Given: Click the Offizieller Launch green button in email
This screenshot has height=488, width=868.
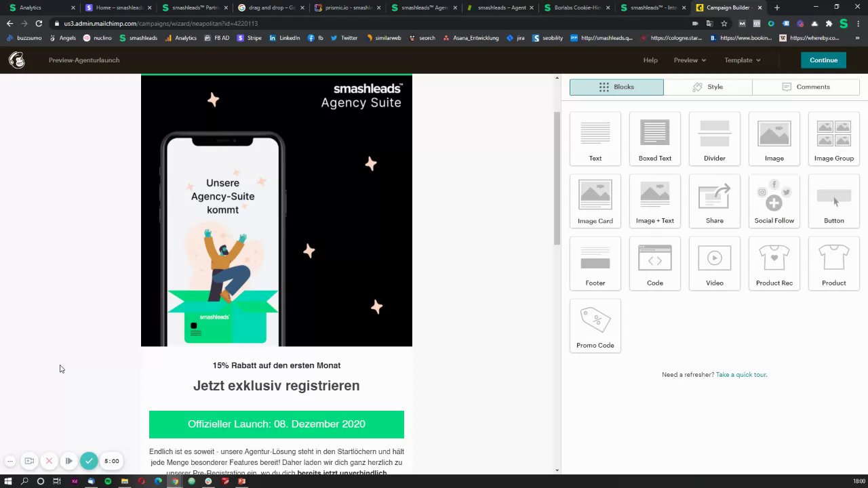Looking at the screenshot, I should pyautogui.click(x=277, y=424).
